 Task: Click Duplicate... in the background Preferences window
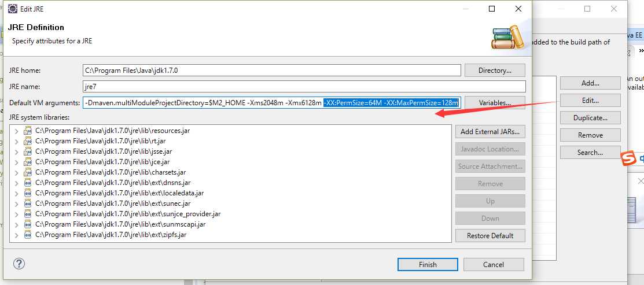(590, 118)
